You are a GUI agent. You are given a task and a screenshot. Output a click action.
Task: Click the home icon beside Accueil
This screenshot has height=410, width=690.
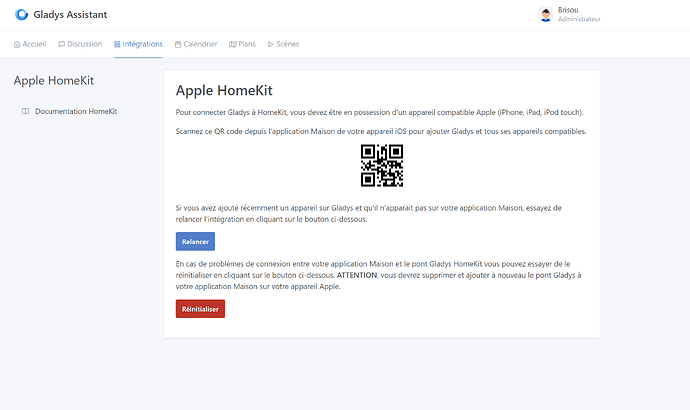[x=17, y=44]
